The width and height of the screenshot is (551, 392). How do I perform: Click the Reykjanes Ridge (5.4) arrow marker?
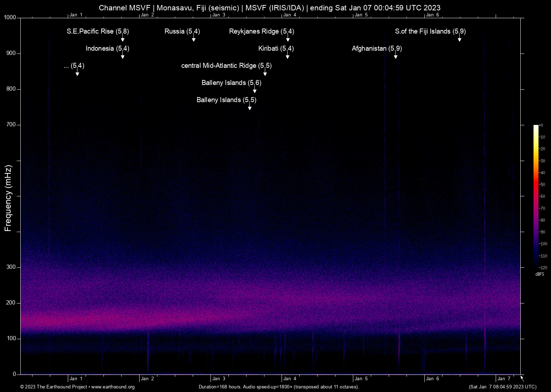coord(288,38)
